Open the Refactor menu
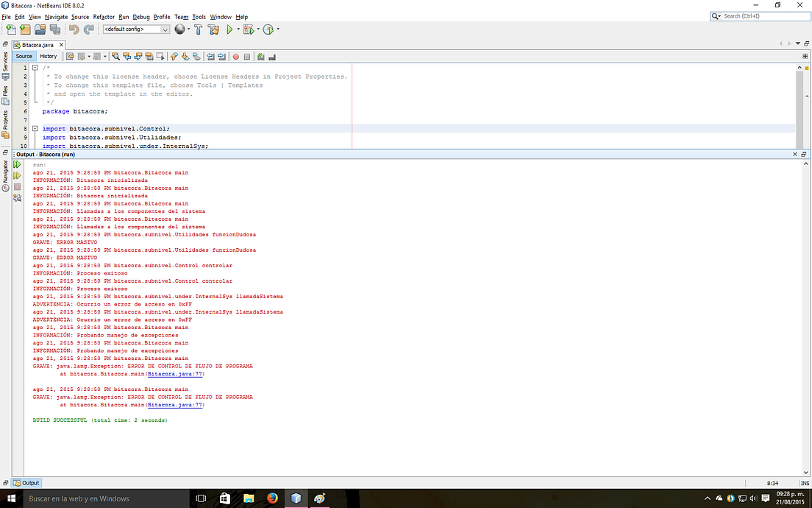 (x=104, y=16)
